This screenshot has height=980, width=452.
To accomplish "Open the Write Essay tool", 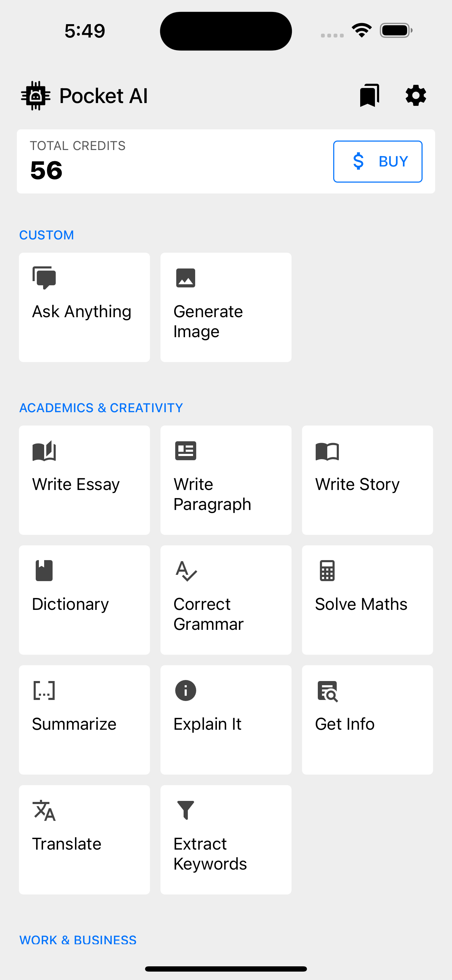I will pyautogui.click(x=84, y=480).
